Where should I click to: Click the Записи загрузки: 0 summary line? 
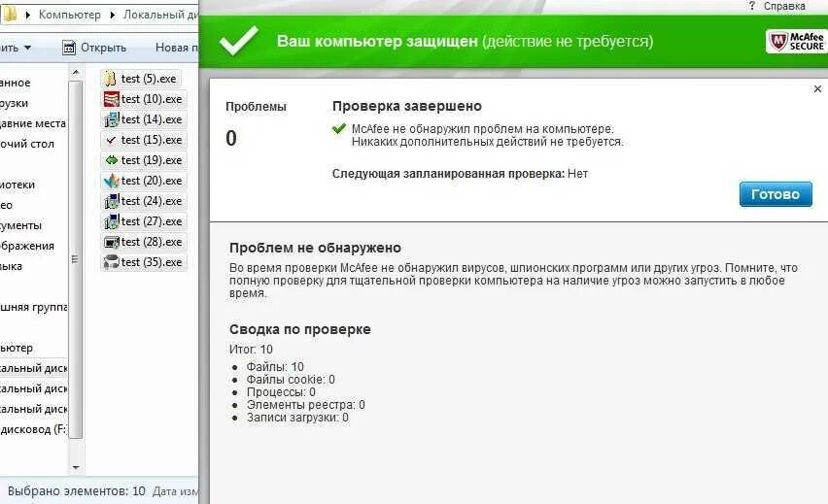(x=297, y=418)
